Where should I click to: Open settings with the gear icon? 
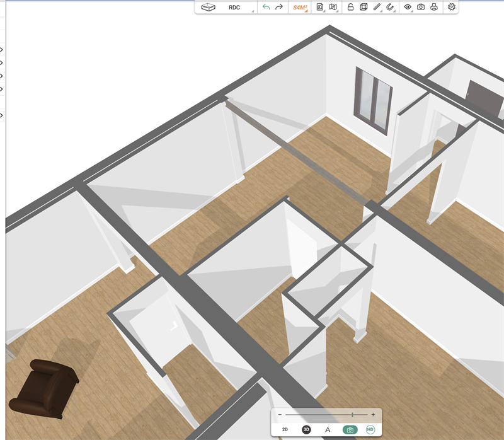point(451,8)
